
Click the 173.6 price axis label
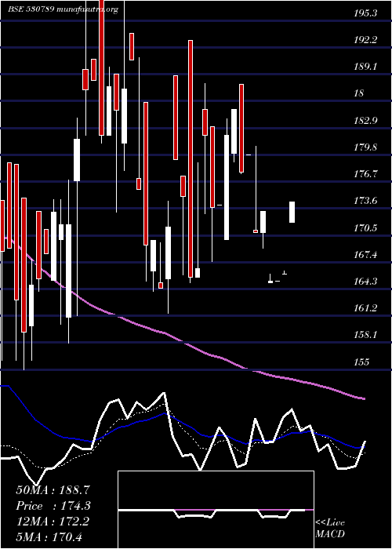(x=365, y=201)
